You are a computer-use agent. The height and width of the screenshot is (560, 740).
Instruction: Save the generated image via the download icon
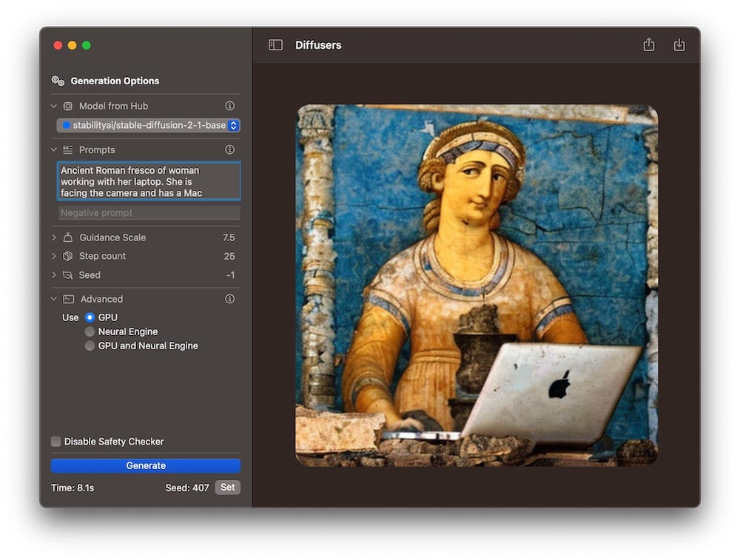pyautogui.click(x=679, y=44)
